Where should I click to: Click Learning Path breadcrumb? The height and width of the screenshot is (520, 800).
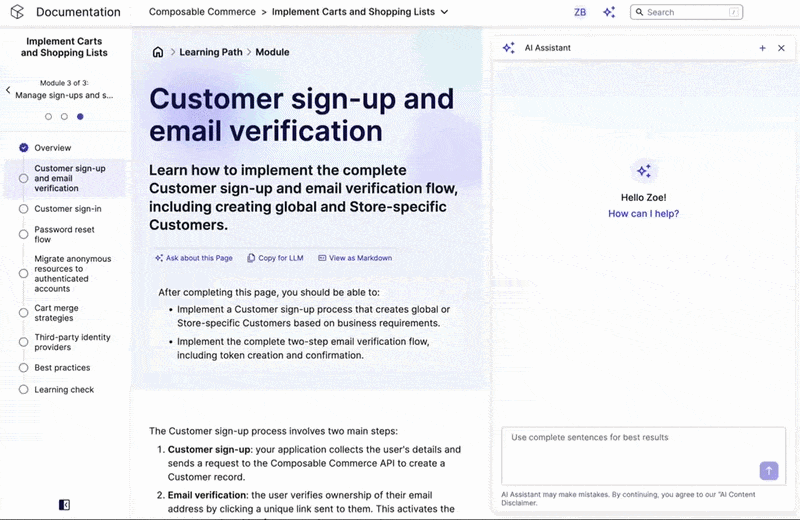point(211,52)
